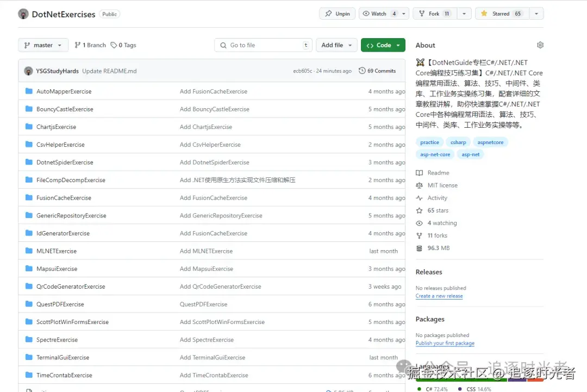Click the repository owner avatar beside DotNetExercises

pos(23,14)
